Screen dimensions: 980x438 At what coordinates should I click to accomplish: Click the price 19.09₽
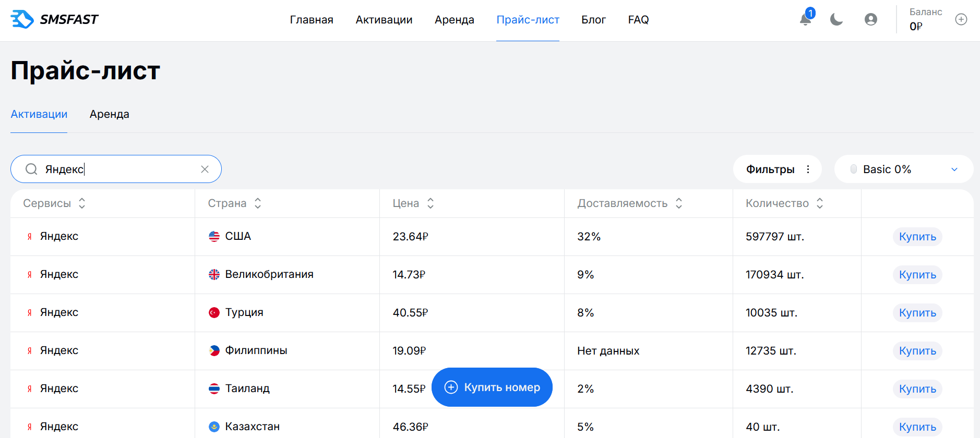(409, 351)
